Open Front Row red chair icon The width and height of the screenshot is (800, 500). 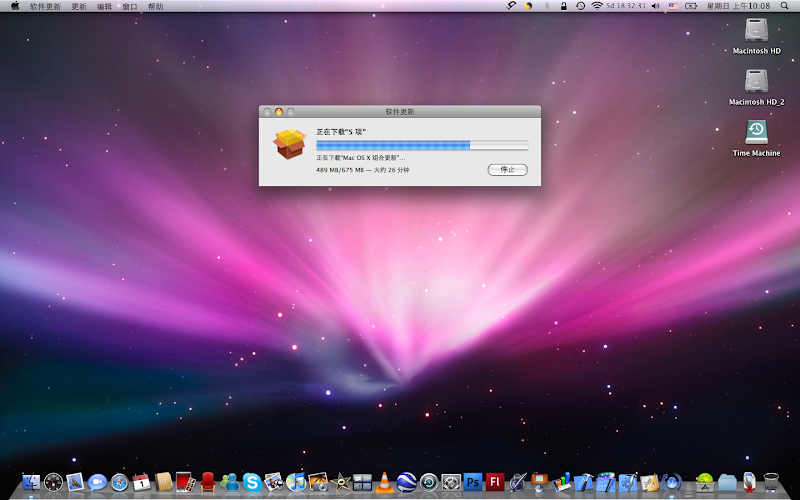(208, 482)
